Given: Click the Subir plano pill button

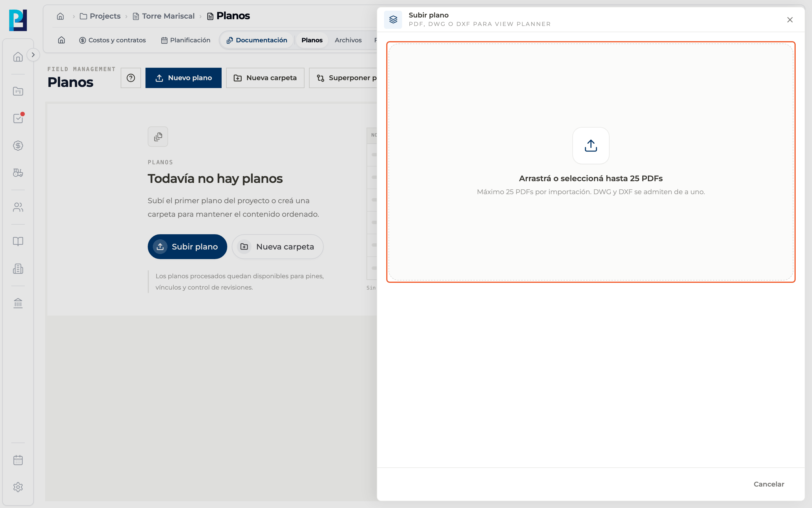Looking at the screenshot, I should click(187, 247).
